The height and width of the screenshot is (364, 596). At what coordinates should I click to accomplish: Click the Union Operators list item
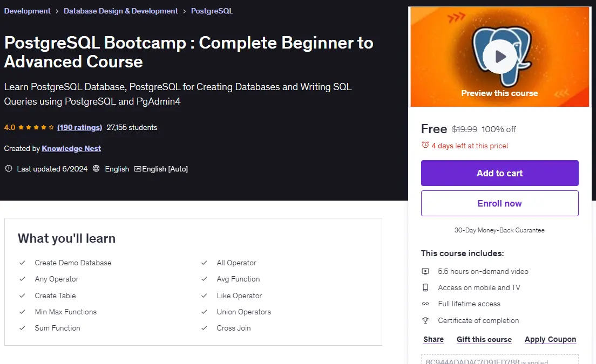click(x=243, y=312)
